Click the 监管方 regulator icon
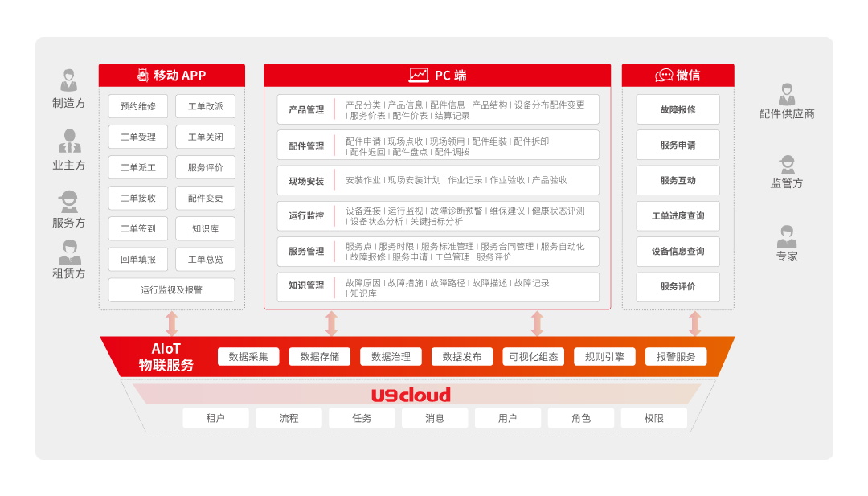Image resolution: width=868 pixels, height=496 pixels. point(786,164)
